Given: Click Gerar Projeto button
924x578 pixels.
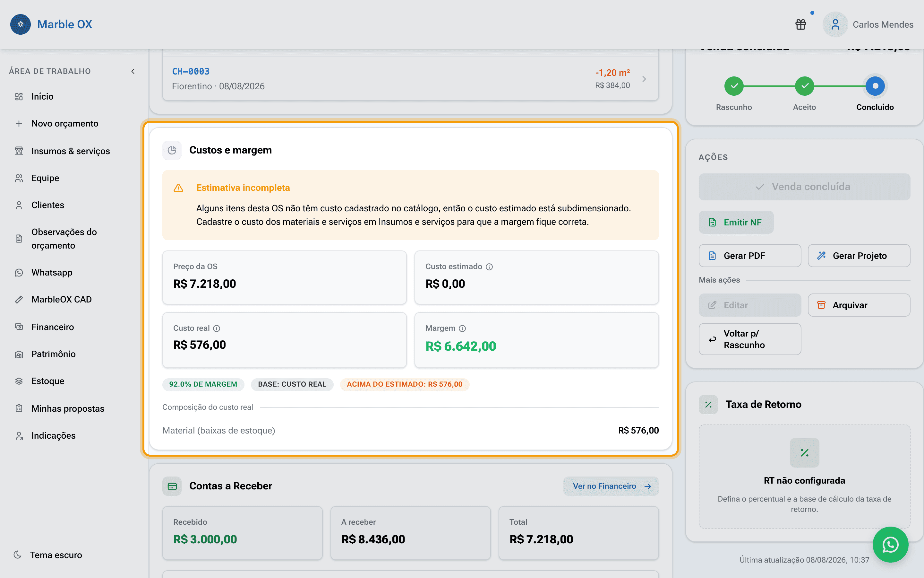Looking at the screenshot, I should pyautogui.click(x=859, y=256).
